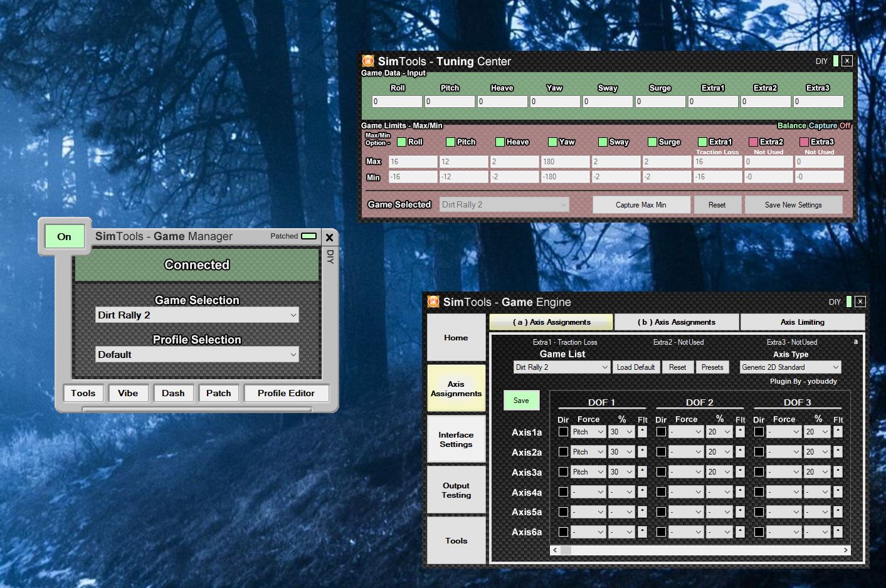The width and height of the screenshot is (886, 588).
Task: Click the Pitch Game Data input field
Action: tap(450, 102)
